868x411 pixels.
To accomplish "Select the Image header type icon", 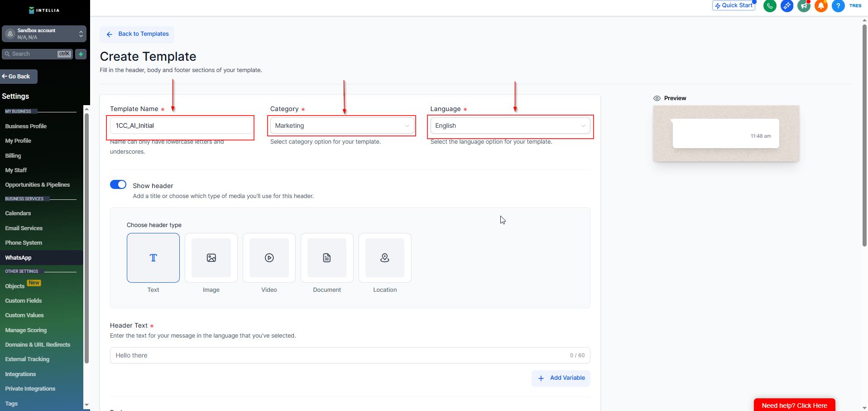I will 211,258.
